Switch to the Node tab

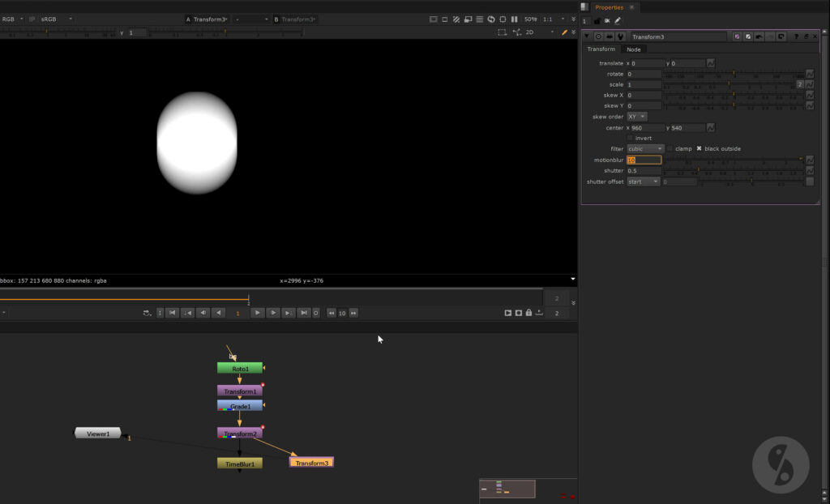tap(634, 49)
